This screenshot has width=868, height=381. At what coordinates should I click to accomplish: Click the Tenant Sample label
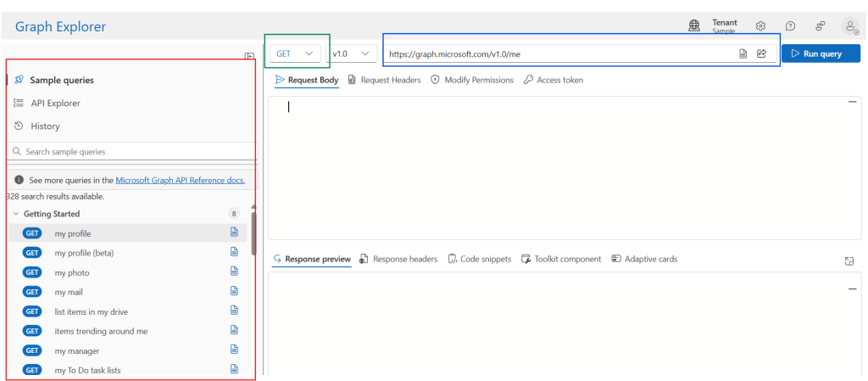click(725, 26)
